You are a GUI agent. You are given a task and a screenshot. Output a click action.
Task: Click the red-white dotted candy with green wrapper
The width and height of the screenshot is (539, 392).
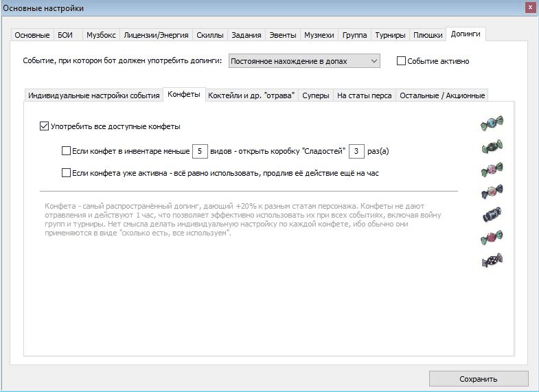(x=492, y=170)
